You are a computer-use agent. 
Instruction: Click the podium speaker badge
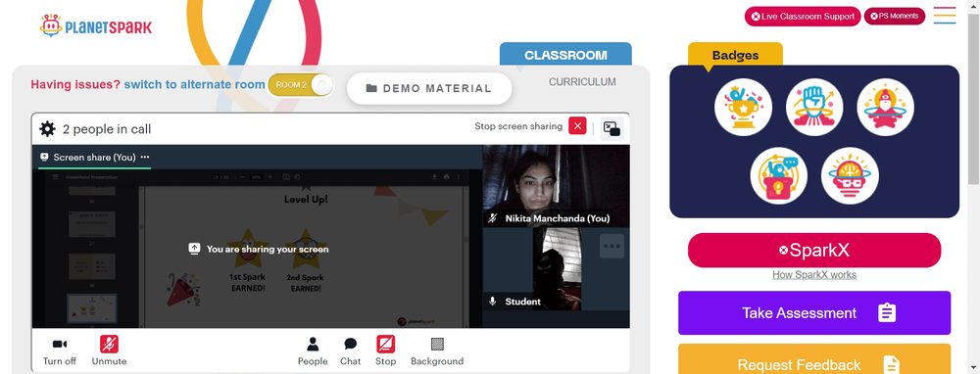(x=779, y=175)
